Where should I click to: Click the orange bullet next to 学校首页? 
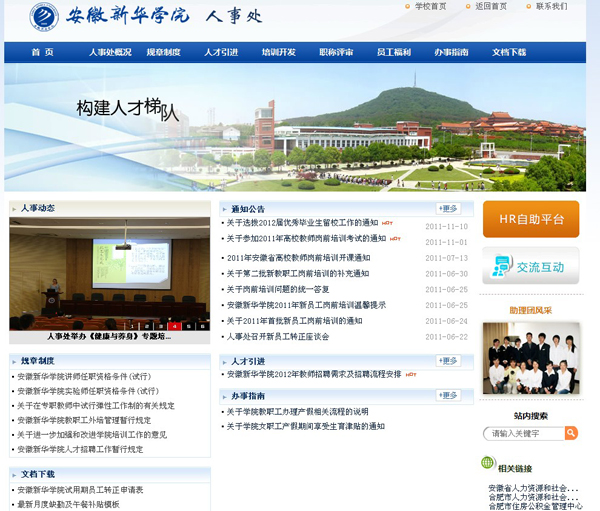tap(410, 7)
